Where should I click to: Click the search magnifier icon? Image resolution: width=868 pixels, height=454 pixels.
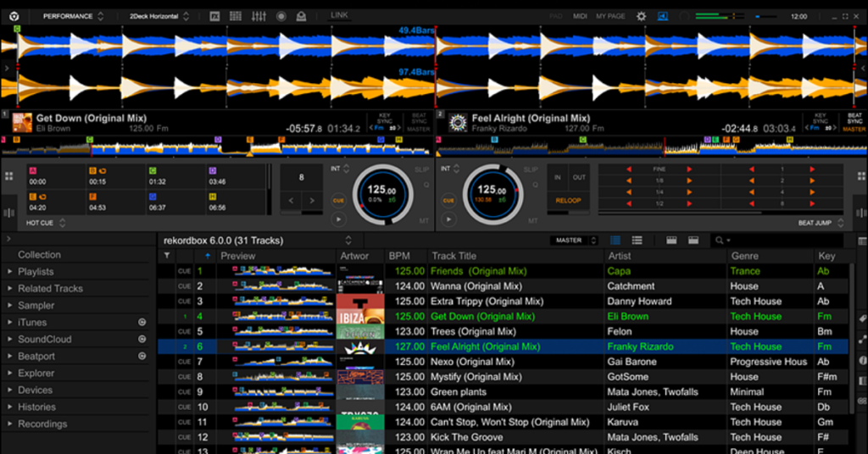pyautogui.click(x=719, y=240)
